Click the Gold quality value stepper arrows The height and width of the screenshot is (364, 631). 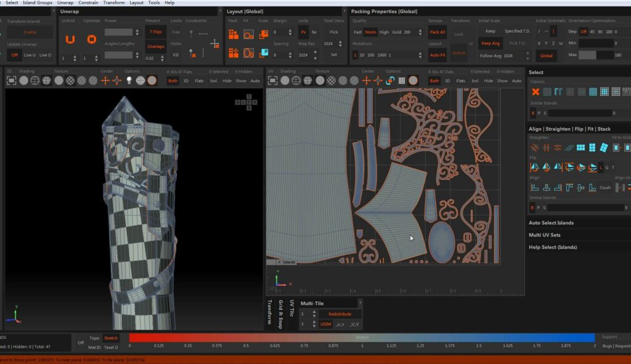(x=420, y=32)
